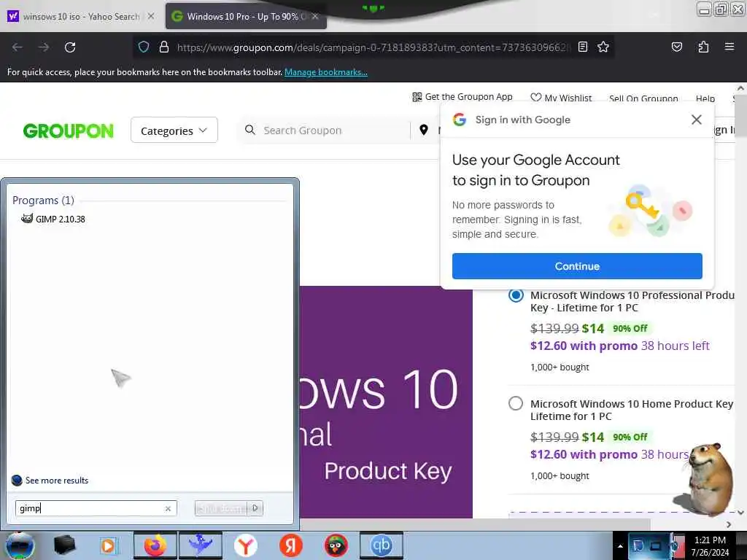Viewport: 747px width, 560px height.
Task: Toggle reader view icon in address bar
Action: click(583, 47)
